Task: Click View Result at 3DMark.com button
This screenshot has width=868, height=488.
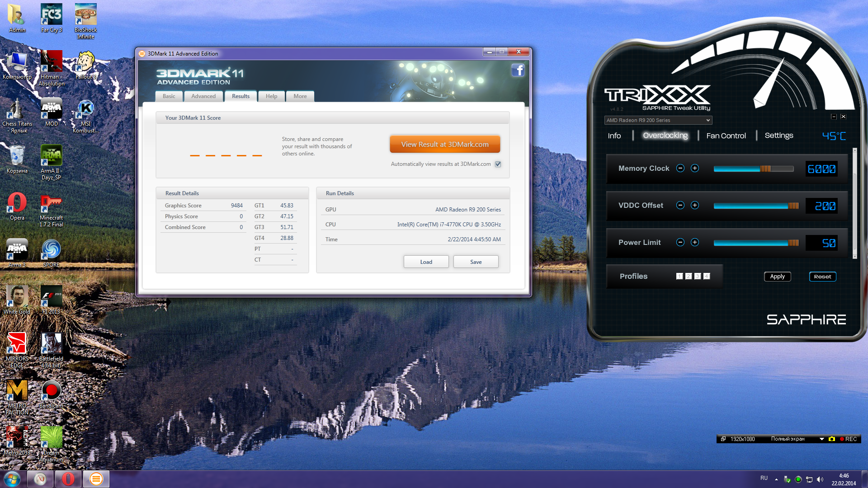Action: (x=445, y=145)
